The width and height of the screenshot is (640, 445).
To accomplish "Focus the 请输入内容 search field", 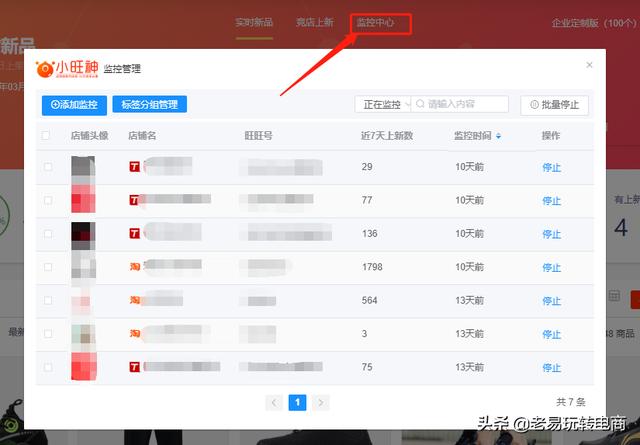I will pyautogui.click(x=460, y=104).
